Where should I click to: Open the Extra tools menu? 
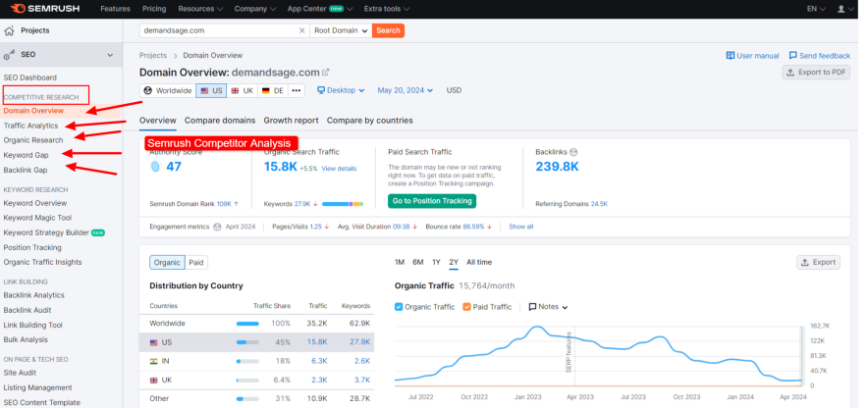click(387, 9)
